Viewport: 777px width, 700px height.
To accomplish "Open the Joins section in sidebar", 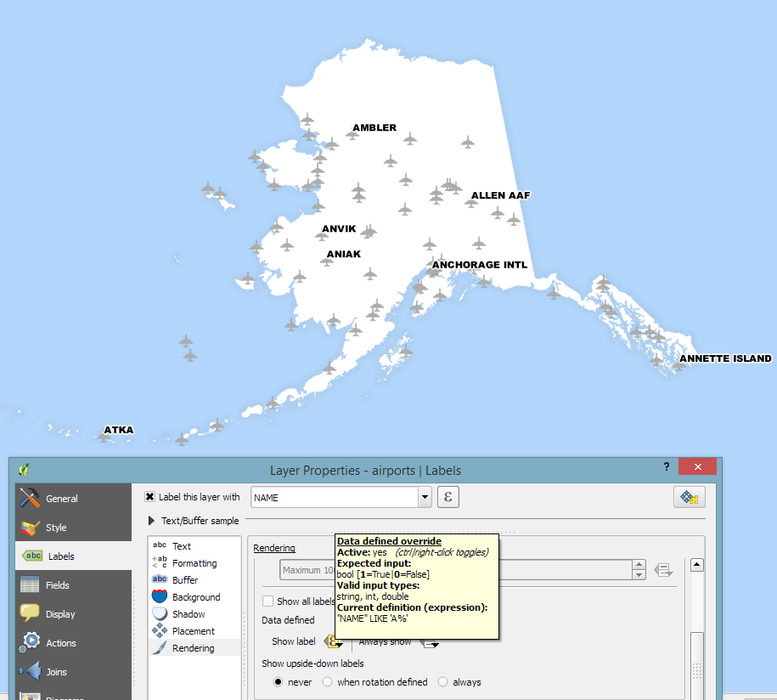I will (56, 672).
